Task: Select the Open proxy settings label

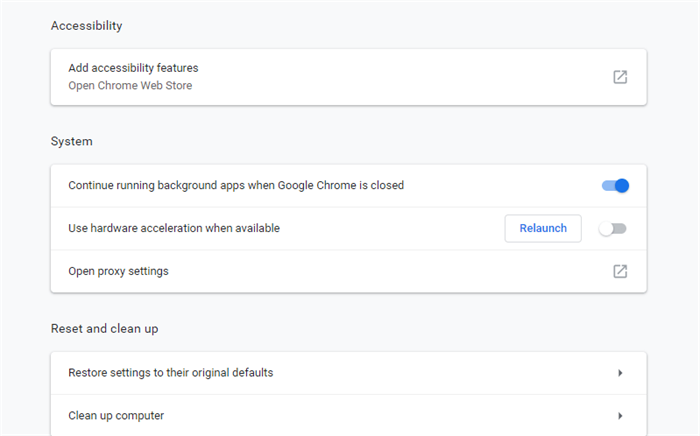Action: coord(118,271)
